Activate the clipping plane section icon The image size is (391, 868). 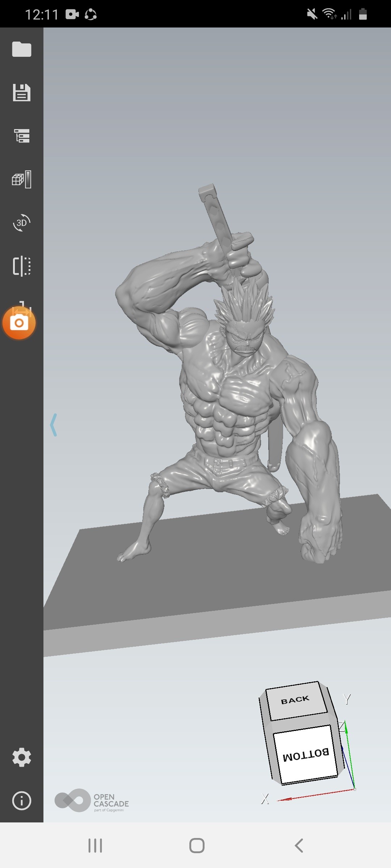point(22,266)
